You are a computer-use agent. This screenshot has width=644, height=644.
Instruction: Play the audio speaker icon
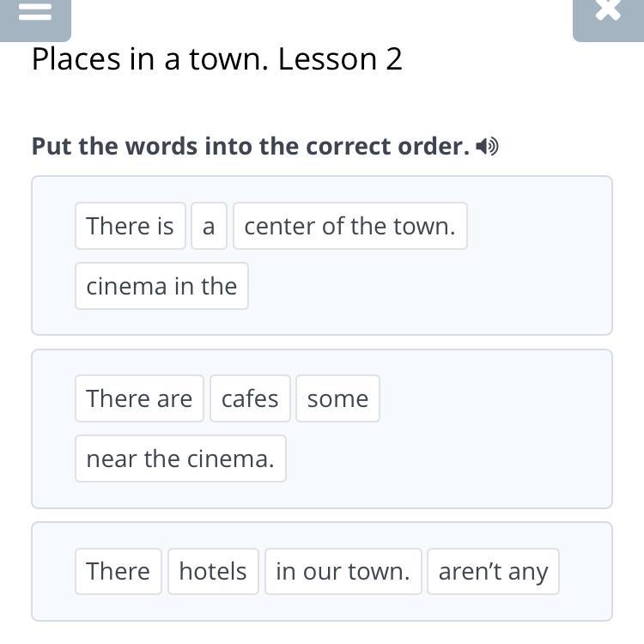[488, 147]
